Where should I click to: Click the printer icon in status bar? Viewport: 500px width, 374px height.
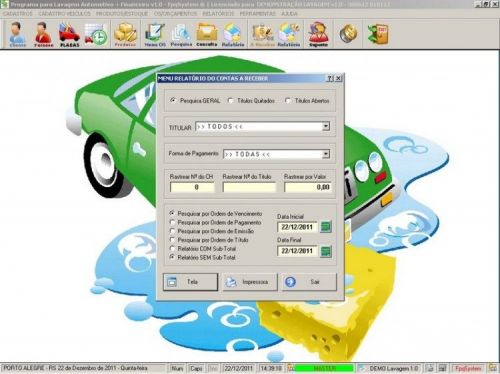click(430, 368)
